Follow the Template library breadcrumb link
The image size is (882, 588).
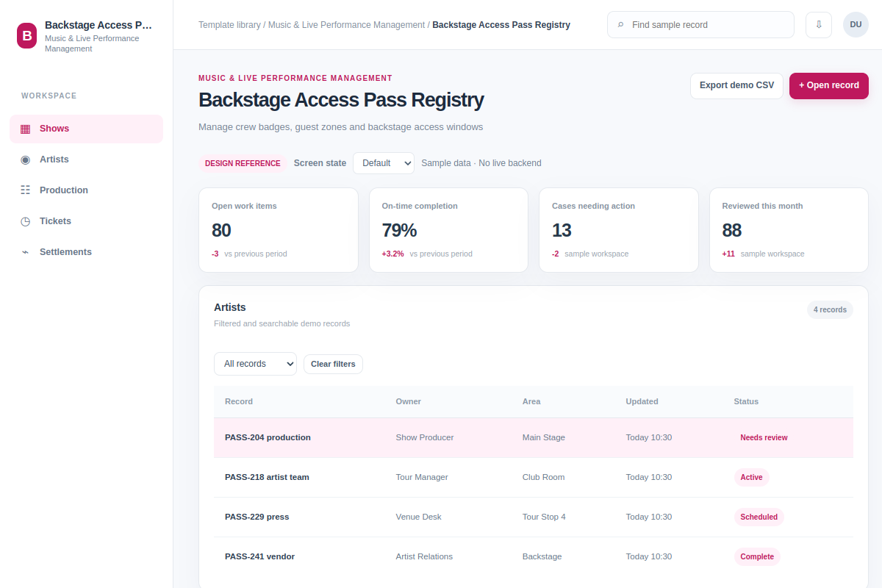[x=229, y=25]
